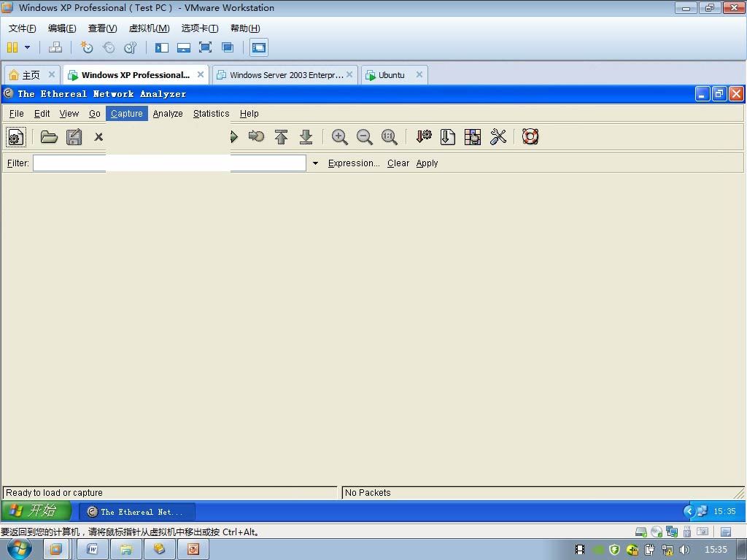This screenshot has width=747, height=560.
Task: Click the Zoom in magnifier icon
Action: 340,137
